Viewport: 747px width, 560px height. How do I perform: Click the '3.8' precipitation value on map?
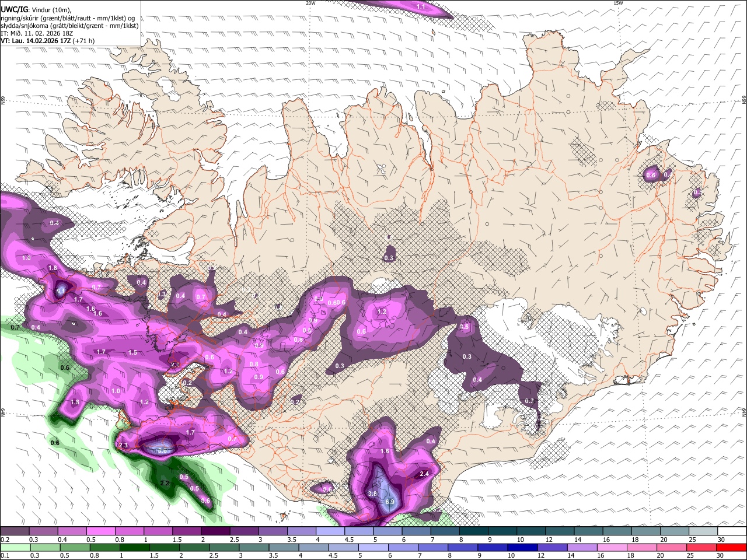point(373,494)
